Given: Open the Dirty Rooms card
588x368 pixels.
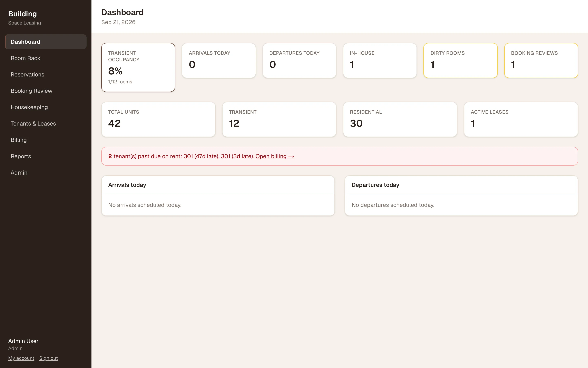Looking at the screenshot, I should coord(460,61).
